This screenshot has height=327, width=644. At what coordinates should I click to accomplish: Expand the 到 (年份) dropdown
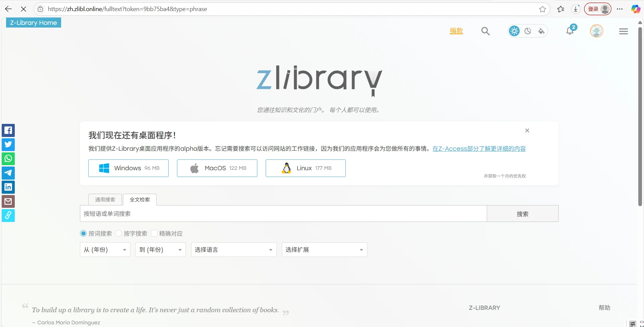tap(161, 250)
